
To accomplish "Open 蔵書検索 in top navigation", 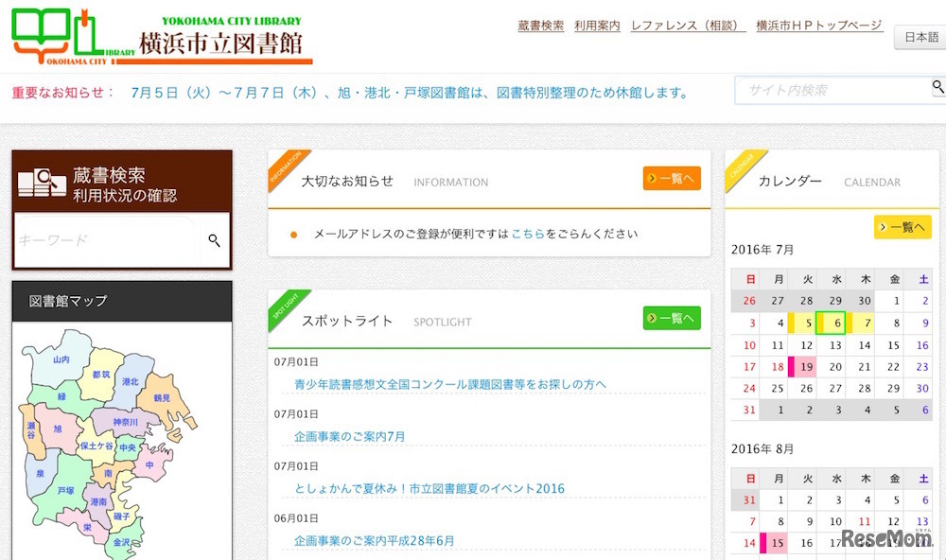I will pos(541,26).
